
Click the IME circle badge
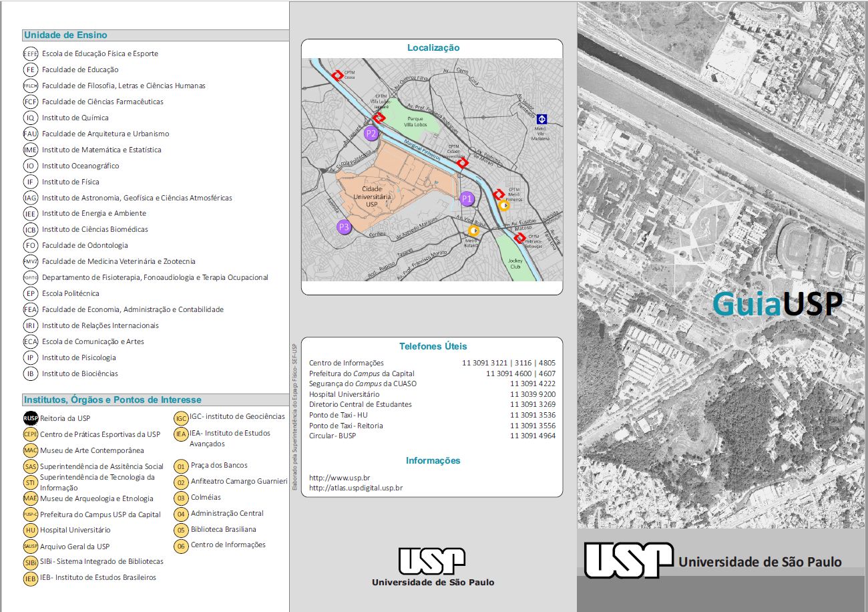pos(30,150)
